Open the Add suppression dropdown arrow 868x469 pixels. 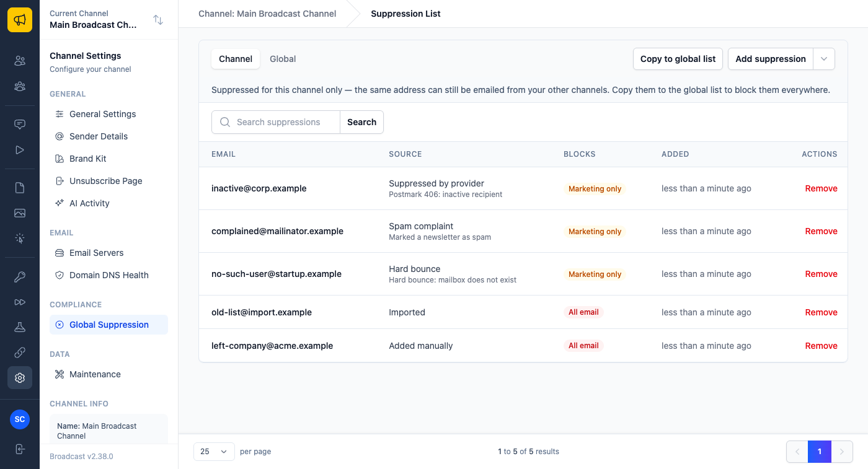tap(824, 59)
